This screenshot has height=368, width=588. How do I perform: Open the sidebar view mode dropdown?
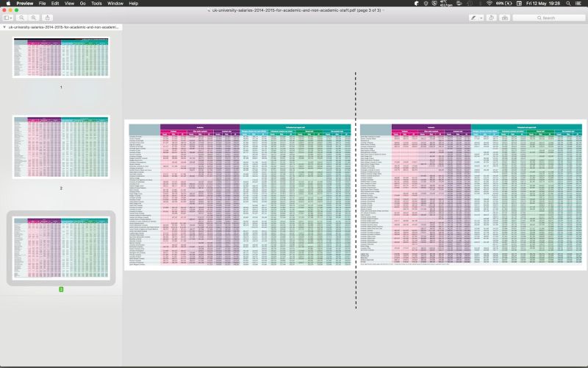point(8,18)
